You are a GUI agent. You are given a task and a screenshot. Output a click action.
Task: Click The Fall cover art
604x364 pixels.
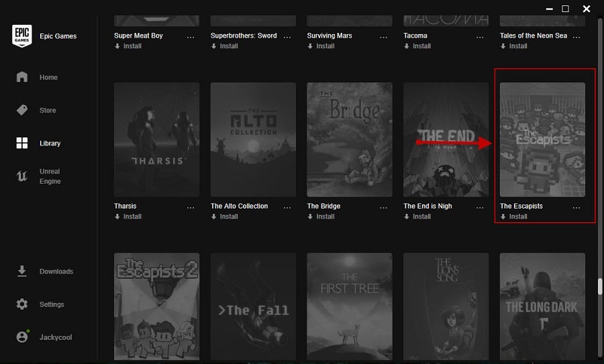(253, 306)
